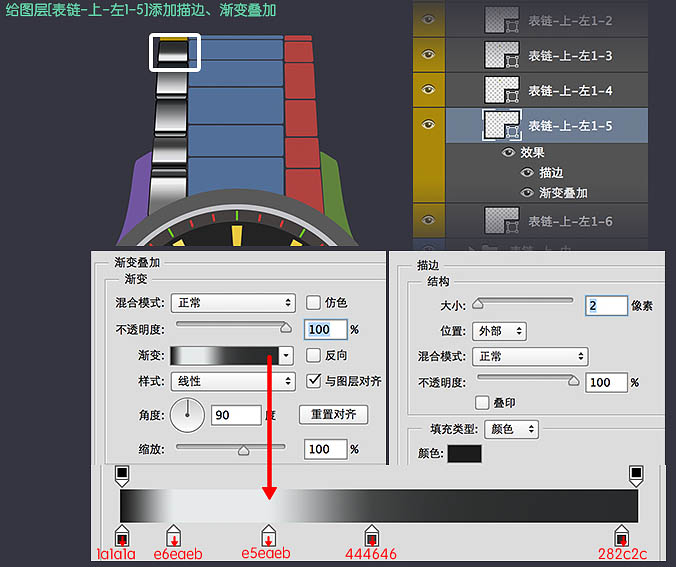
Task: Hide the selected layer 表链-上-左1-5
Action: tap(428, 125)
